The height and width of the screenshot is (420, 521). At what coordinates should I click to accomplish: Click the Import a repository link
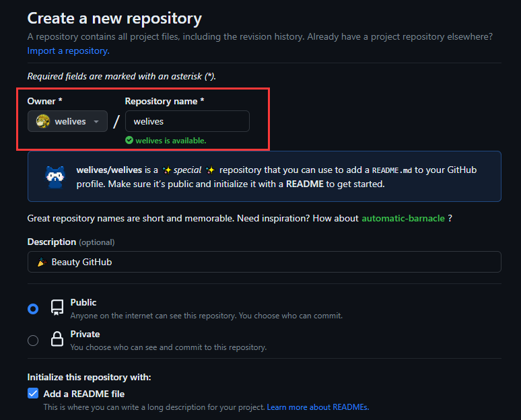tap(69, 51)
